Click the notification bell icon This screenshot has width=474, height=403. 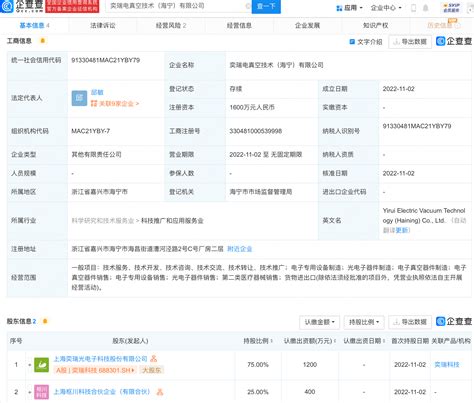[x=425, y=8]
